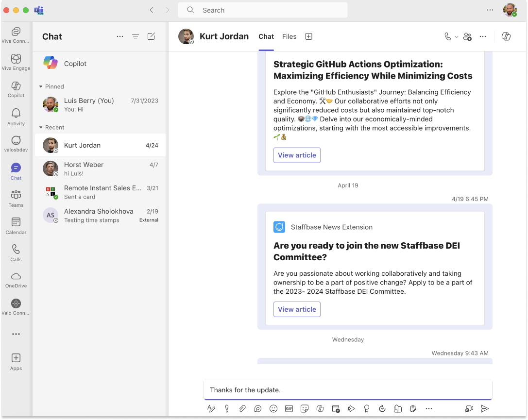Start an audio call with Kurt Jordan

[x=447, y=36]
